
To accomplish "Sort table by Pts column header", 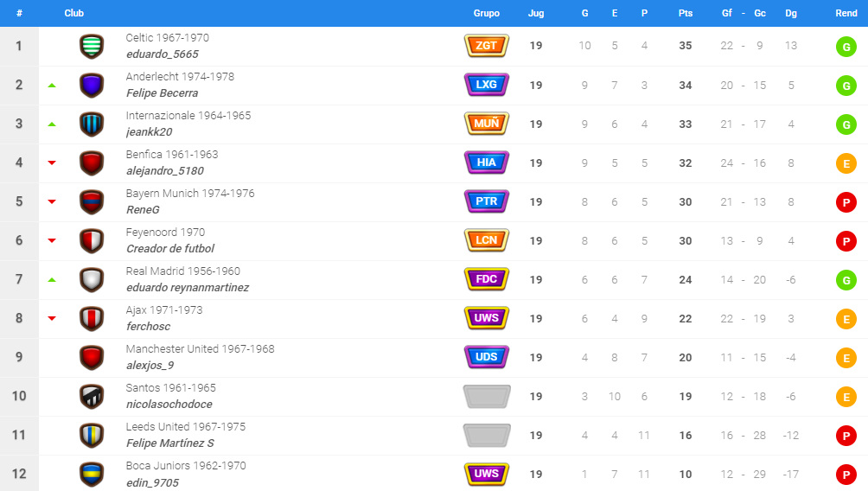I will pos(686,13).
